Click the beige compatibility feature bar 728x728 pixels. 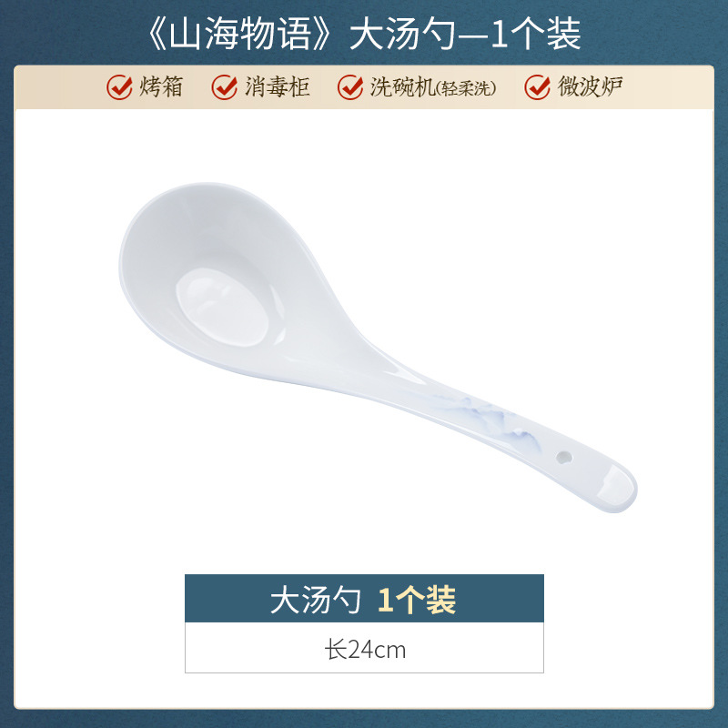click(364, 87)
